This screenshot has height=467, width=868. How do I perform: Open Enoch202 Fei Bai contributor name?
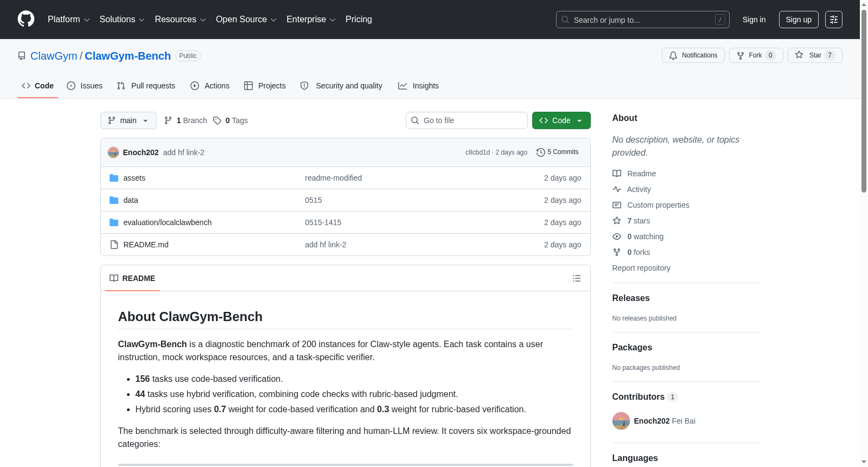click(665, 421)
